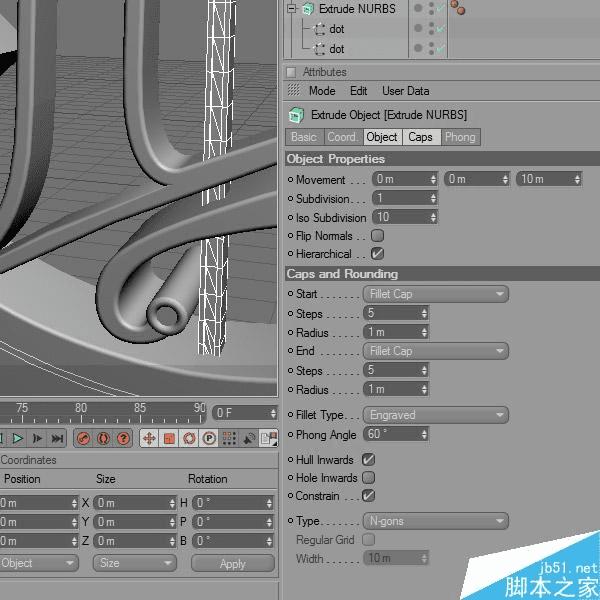The image size is (600, 600).
Task: Click the Attributes panel grip icon
Action: (x=291, y=72)
